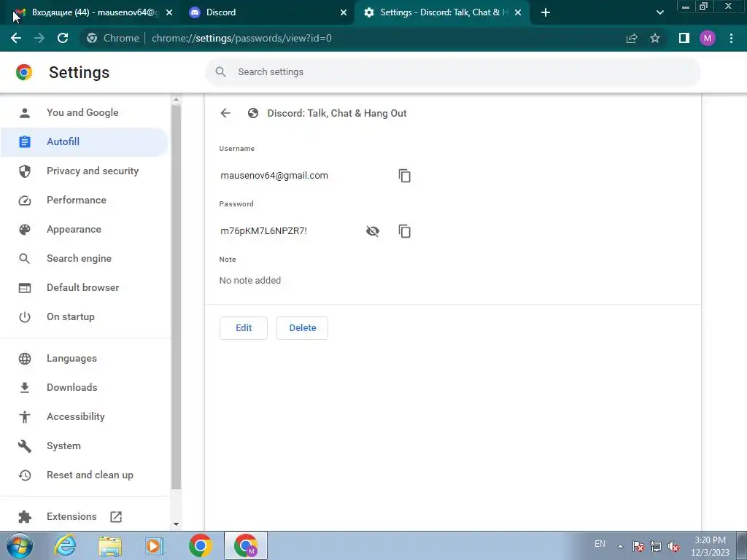747x560 pixels.
Task: Open the Chrome three-dot menu
Action: coord(731,38)
